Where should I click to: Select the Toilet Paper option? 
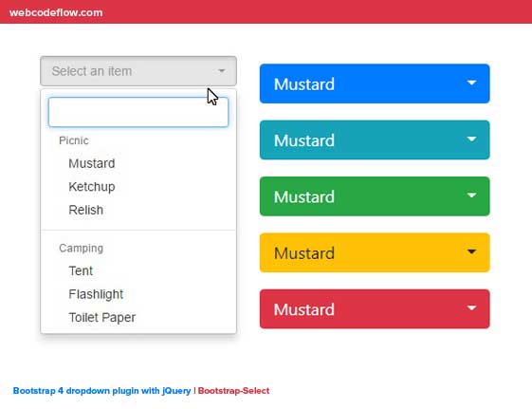point(138,317)
